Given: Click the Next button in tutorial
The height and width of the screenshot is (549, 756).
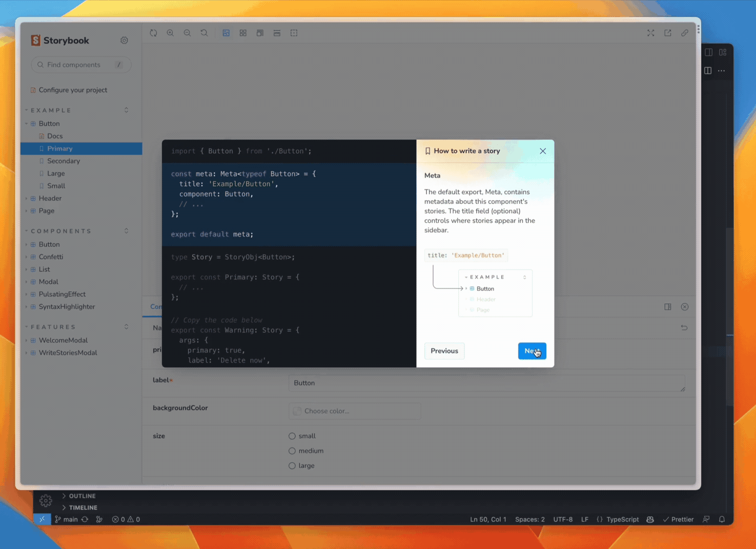Looking at the screenshot, I should 532,351.
